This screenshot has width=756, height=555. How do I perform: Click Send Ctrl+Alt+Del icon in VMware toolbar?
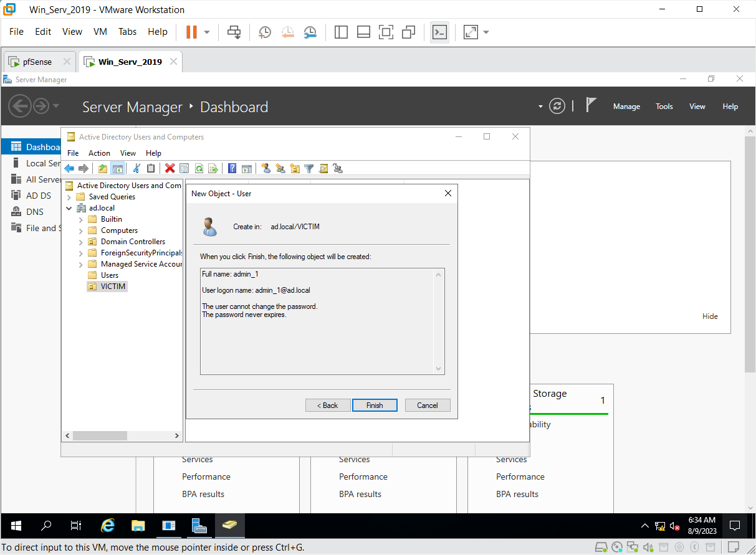[234, 32]
